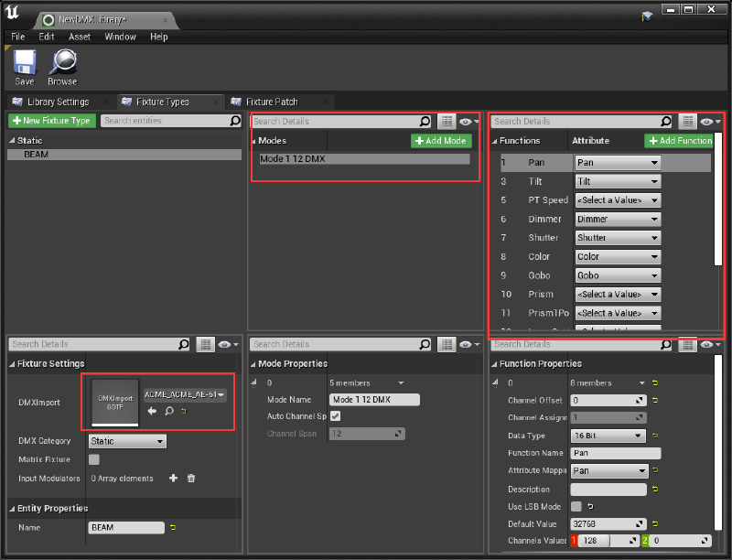Reset the Mode Name value to default
732x560 pixels.
[x=427, y=400]
